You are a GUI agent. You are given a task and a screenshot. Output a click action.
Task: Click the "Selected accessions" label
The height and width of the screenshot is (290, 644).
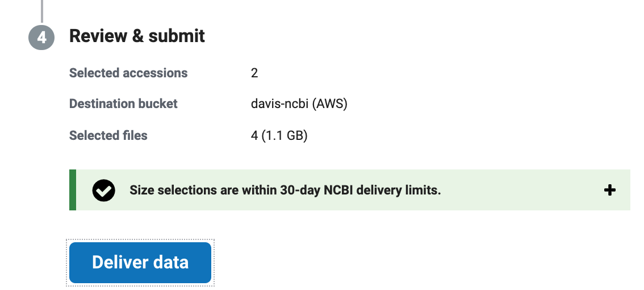pos(128,73)
